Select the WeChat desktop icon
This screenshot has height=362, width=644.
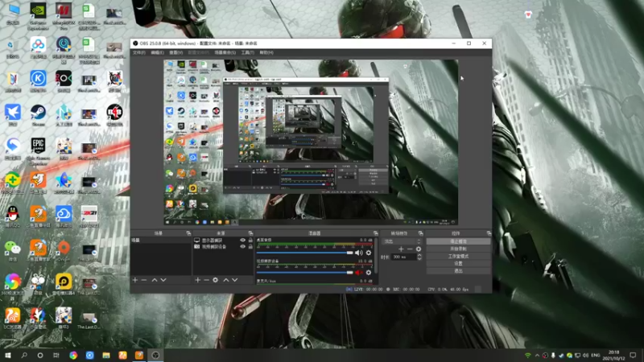pyautogui.click(x=13, y=251)
